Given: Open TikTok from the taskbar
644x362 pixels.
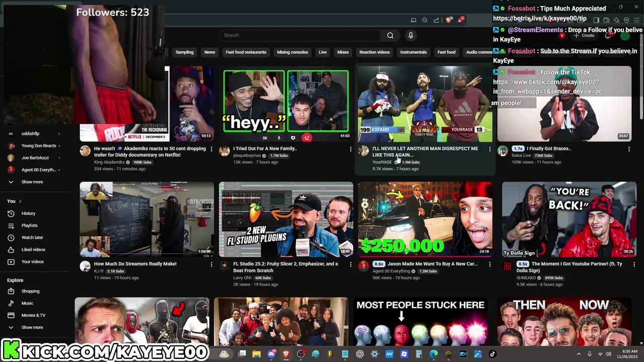Looking at the screenshot, I should pos(492,354).
